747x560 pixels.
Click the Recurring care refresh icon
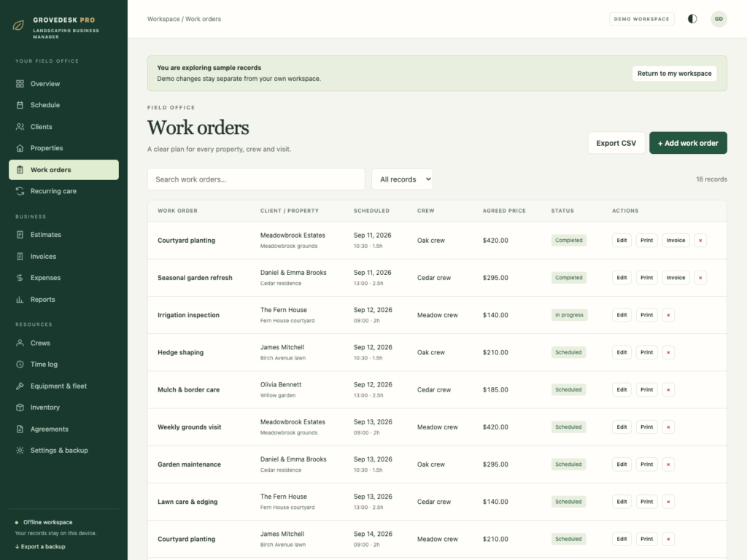(x=20, y=192)
